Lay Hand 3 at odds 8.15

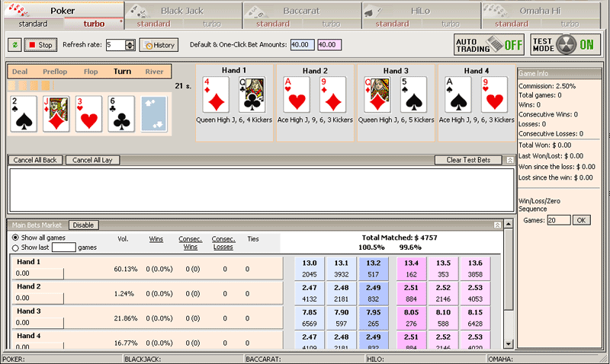(475, 318)
